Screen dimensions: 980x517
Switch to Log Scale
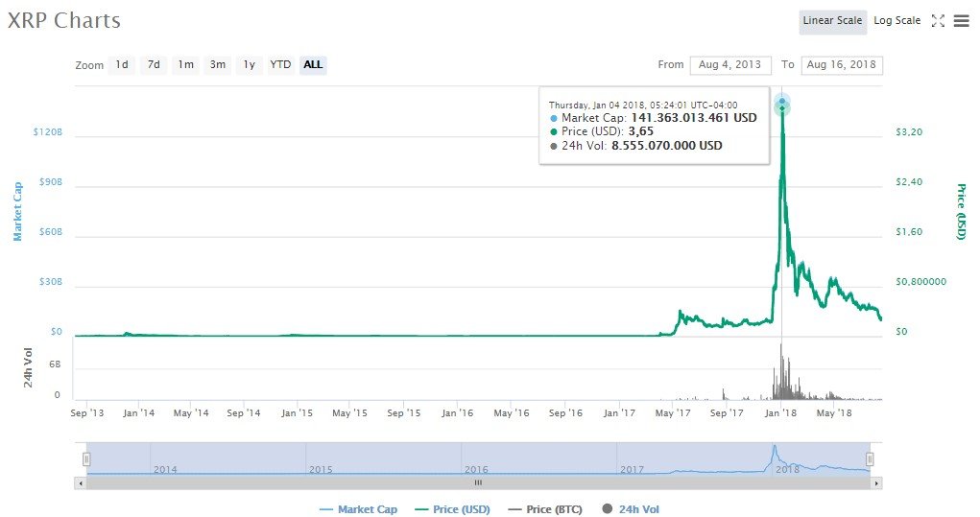[896, 20]
